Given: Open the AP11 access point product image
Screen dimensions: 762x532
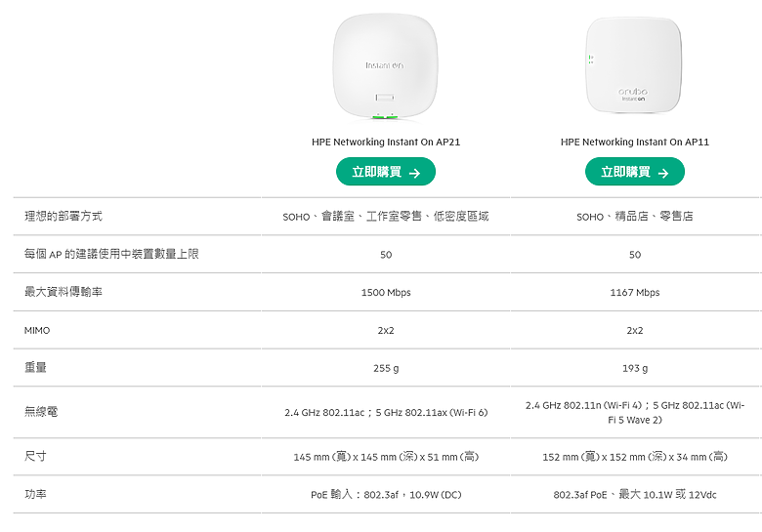Looking at the screenshot, I should click(634, 65).
